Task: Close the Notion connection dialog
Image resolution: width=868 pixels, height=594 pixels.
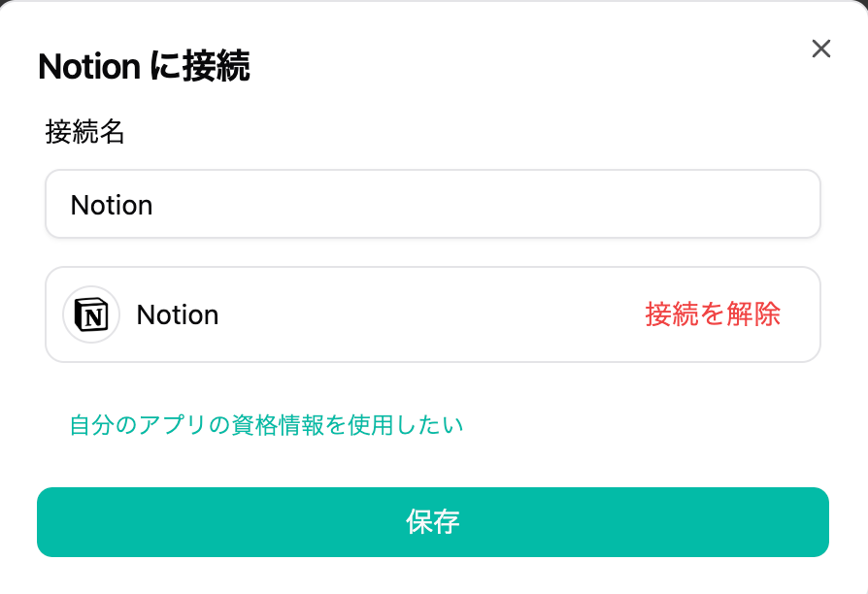Action: click(820, 49)
